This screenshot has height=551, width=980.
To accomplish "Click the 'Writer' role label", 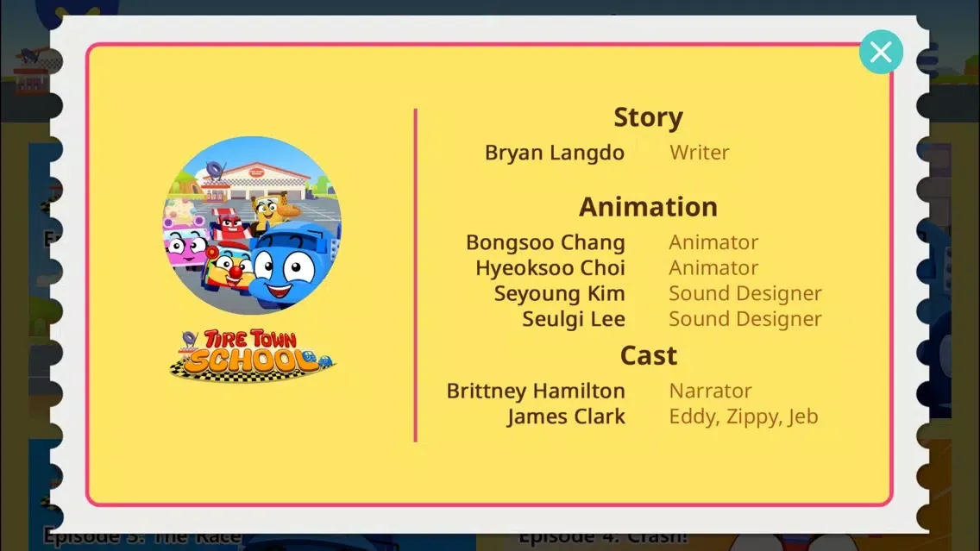I will pos(700,153).
